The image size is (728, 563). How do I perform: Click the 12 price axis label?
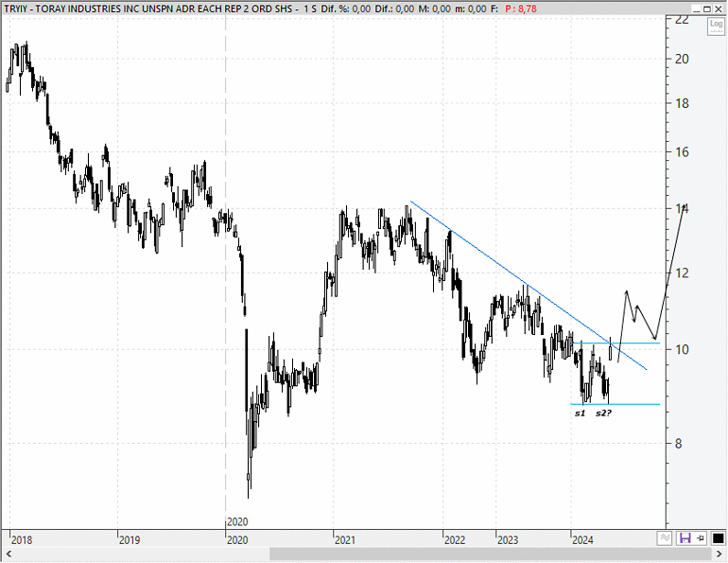tap(682, 273)
